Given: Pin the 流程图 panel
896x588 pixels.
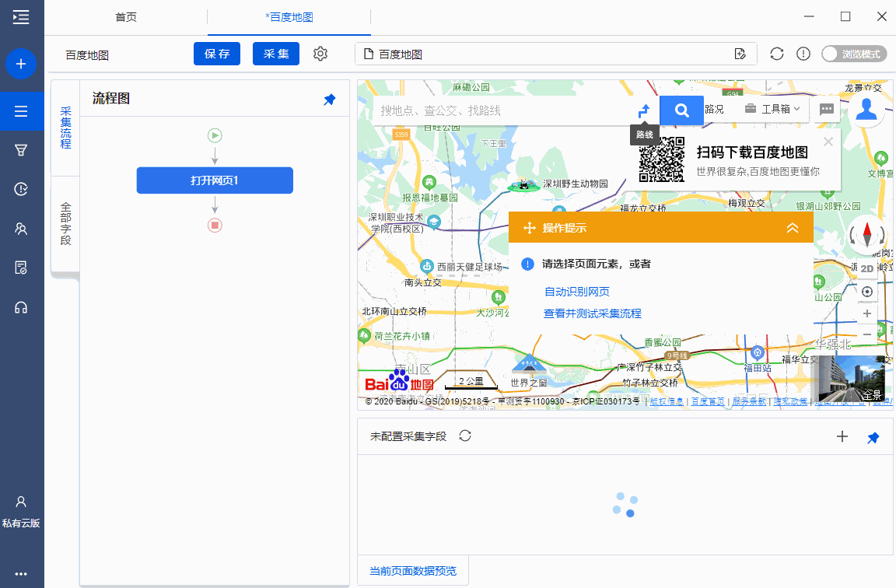Looking at the screenshot, I should pyautogui.click(x=330, y=100).
